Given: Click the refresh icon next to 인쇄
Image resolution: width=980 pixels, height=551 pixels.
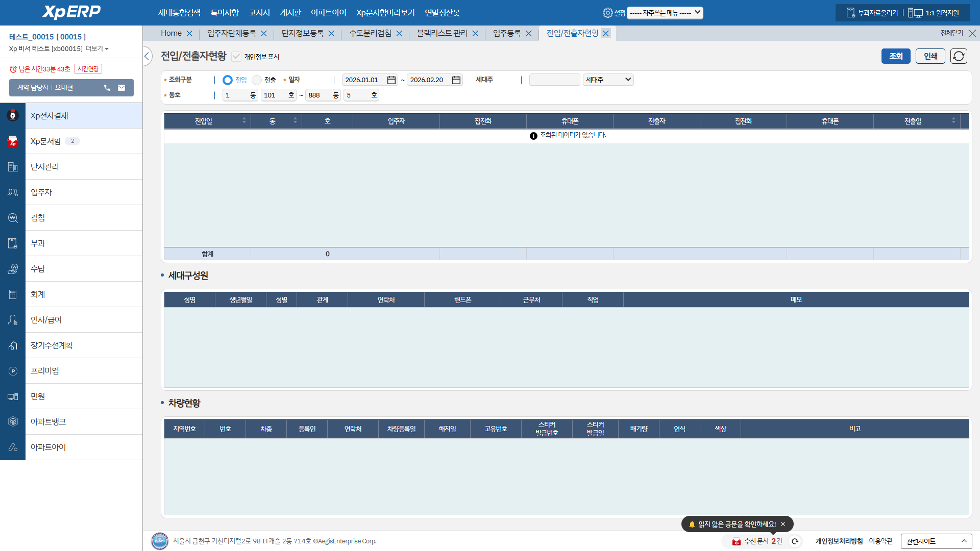Looking at the screenshot, I should [x=959, y=56].
